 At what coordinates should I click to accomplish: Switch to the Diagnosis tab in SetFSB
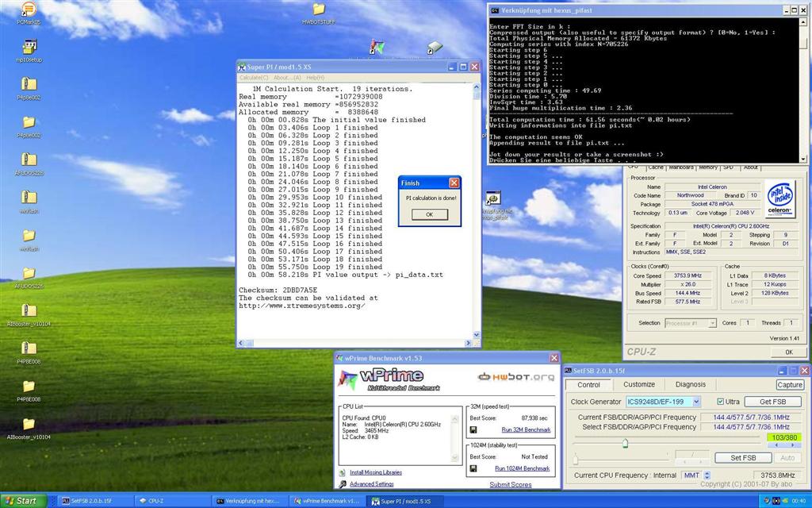pos(691,385)
